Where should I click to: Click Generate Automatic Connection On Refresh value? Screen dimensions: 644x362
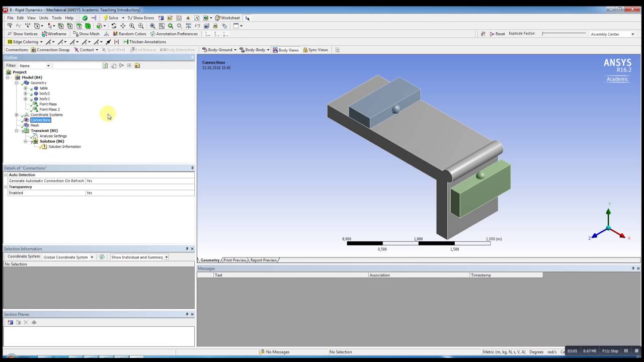pos(140,181)
